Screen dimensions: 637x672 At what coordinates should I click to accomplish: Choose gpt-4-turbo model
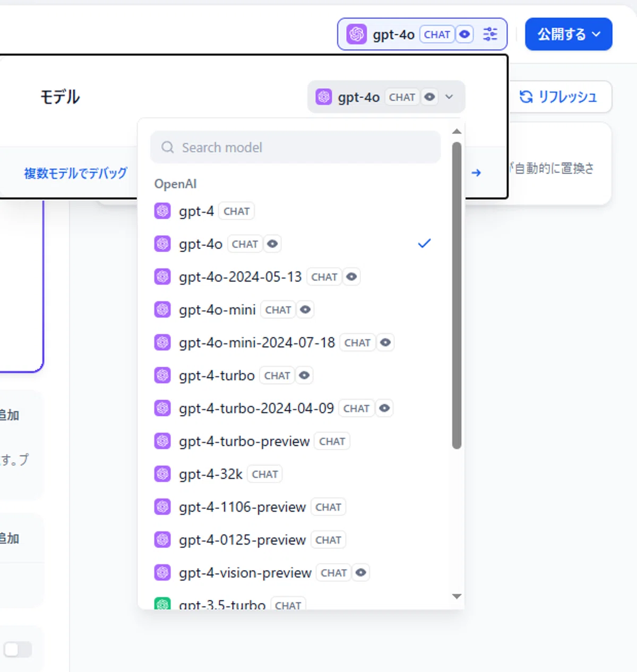(x=295, y=375)
